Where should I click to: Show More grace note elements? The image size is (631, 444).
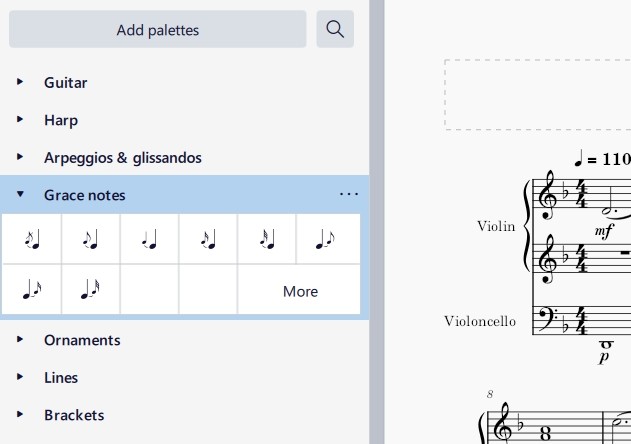pos(300,291)
